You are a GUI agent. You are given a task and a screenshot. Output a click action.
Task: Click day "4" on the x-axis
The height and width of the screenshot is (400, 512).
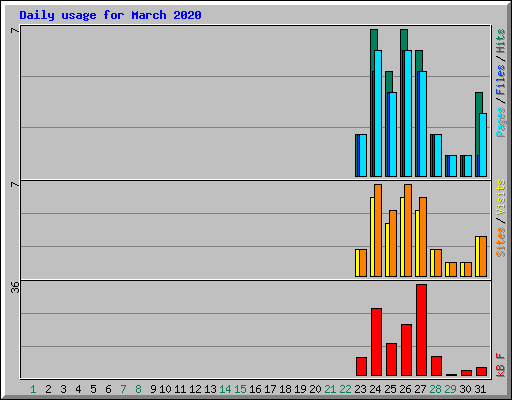pos(78,389)
